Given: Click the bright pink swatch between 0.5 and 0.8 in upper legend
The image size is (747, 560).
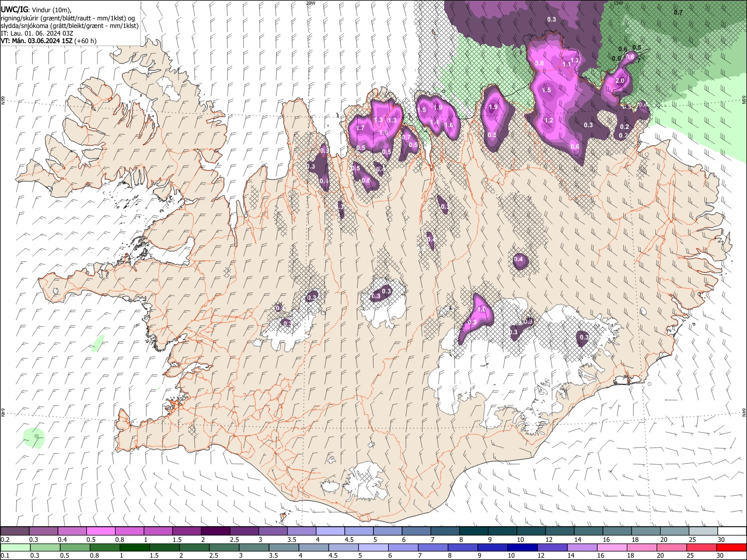Looking at the screenshot, I should pos(100,531).
